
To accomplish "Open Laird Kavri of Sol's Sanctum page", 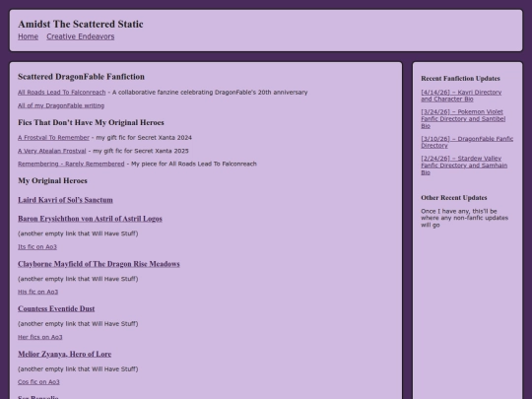I will (65, 200).
